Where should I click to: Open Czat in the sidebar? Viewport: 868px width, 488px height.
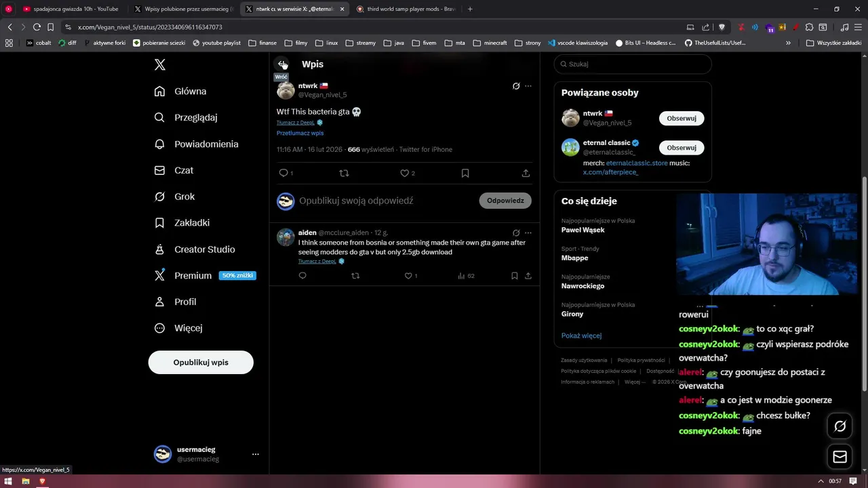pos(174,170)
